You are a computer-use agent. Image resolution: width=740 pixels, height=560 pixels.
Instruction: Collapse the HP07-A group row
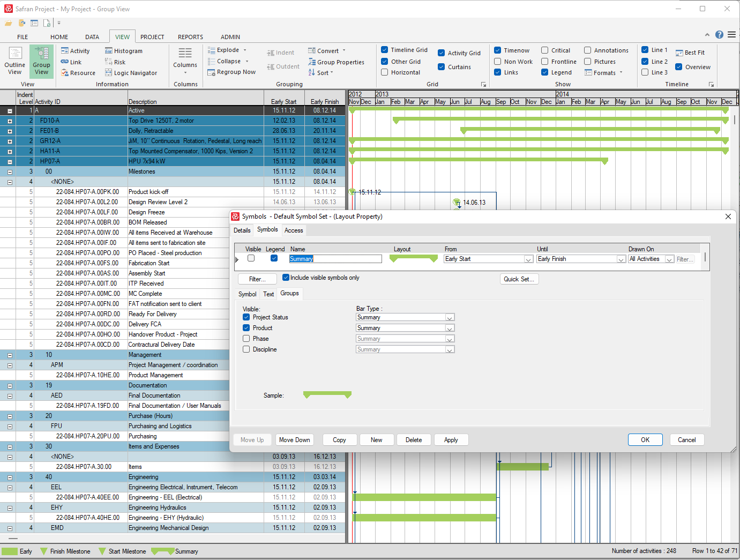[x=10, y=162]
